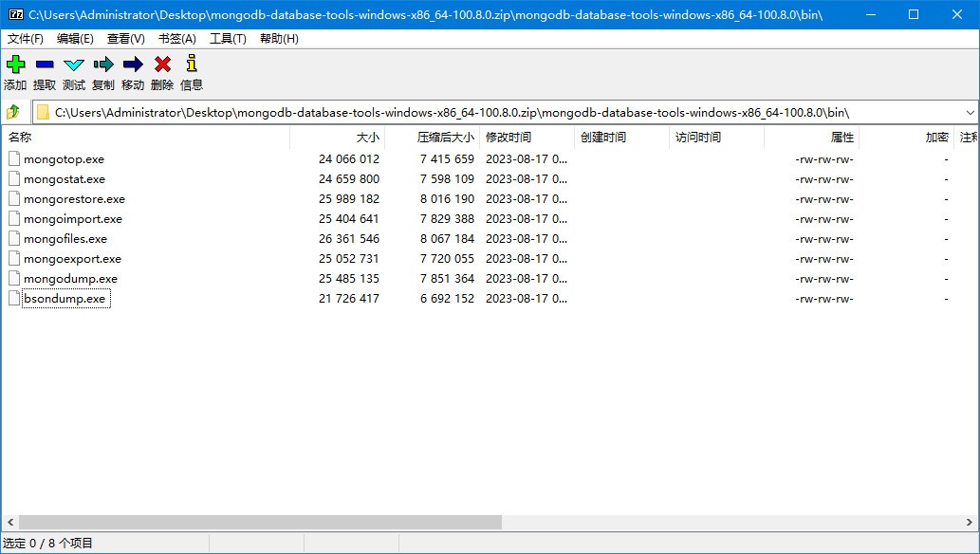Screen dimensions: 980x554
Task: Click size value 21 726 417
Action: click(x=349, y=299)
